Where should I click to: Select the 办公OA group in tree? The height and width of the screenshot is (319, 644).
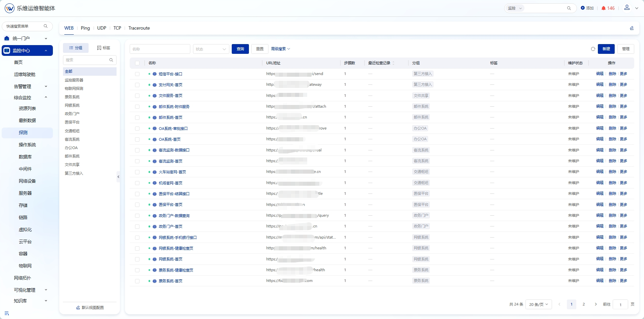point(71,148)
